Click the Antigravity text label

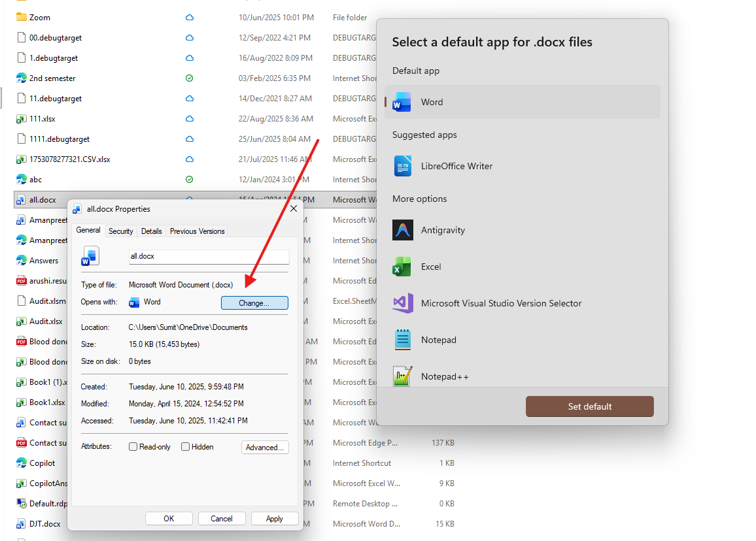(443, 230)
